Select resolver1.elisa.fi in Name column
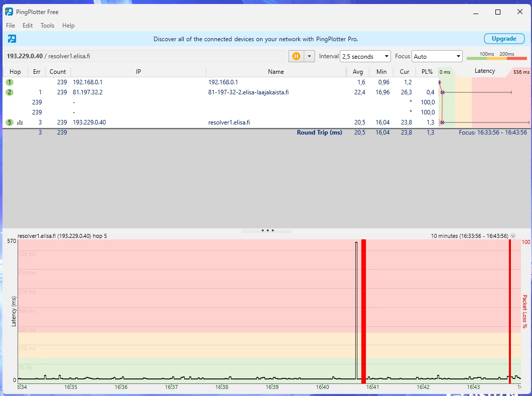The width and height of the screenshot is (532, 396). click(229, 122)
